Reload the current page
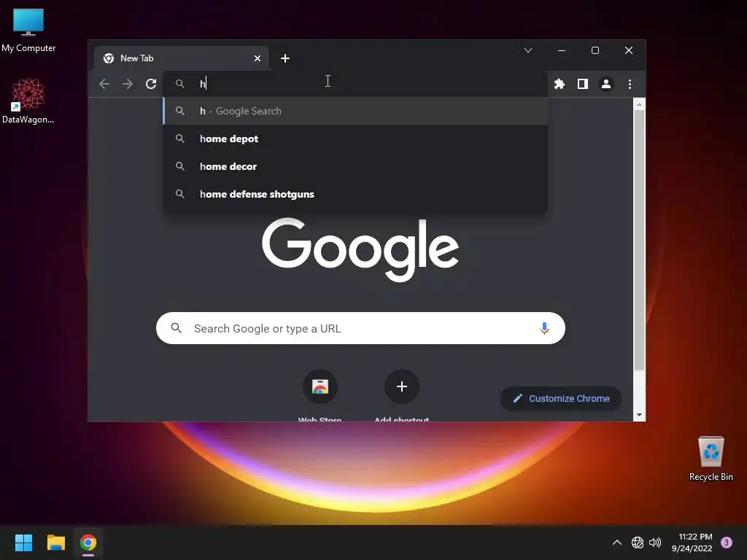The image size is (747, 560). point(151,85)
